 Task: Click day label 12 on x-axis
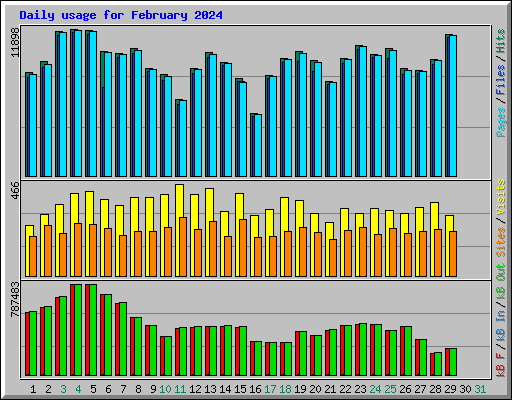[x=195, y=389]
